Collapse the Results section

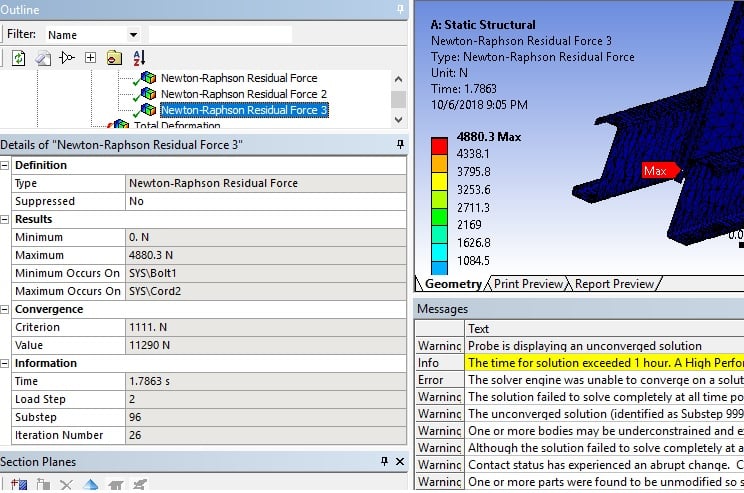pyautogui.click(x=5, y=219)
